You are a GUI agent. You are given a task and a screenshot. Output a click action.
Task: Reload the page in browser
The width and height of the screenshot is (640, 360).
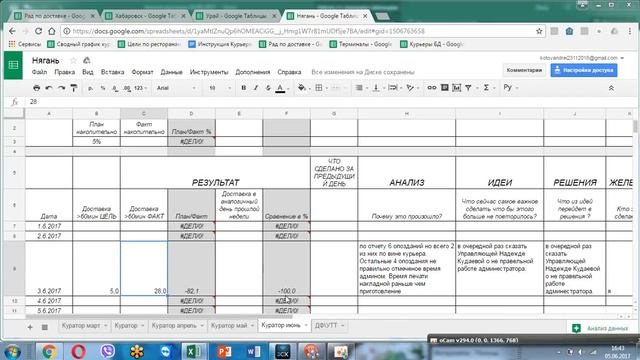(38, 31)
